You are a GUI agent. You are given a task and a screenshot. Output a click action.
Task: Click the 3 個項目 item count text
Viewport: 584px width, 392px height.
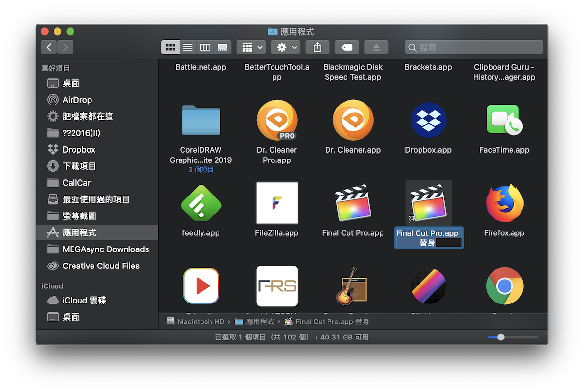click(201, 170)
